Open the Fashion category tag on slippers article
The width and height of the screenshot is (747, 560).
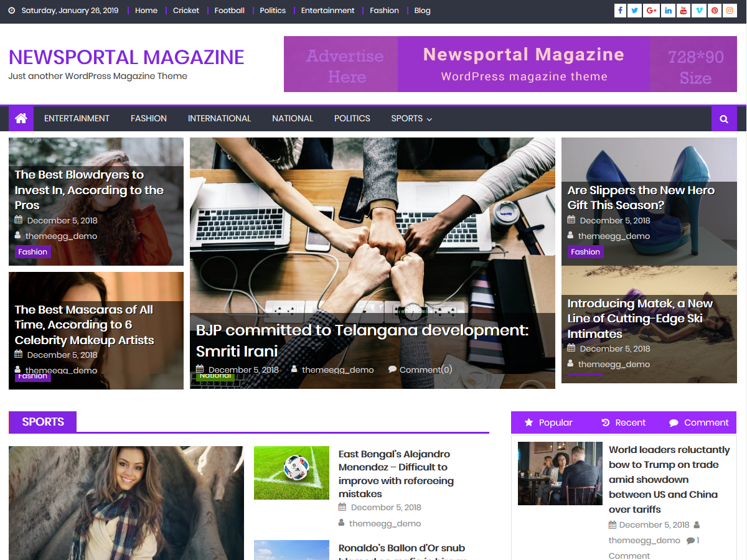click(585, 251)
